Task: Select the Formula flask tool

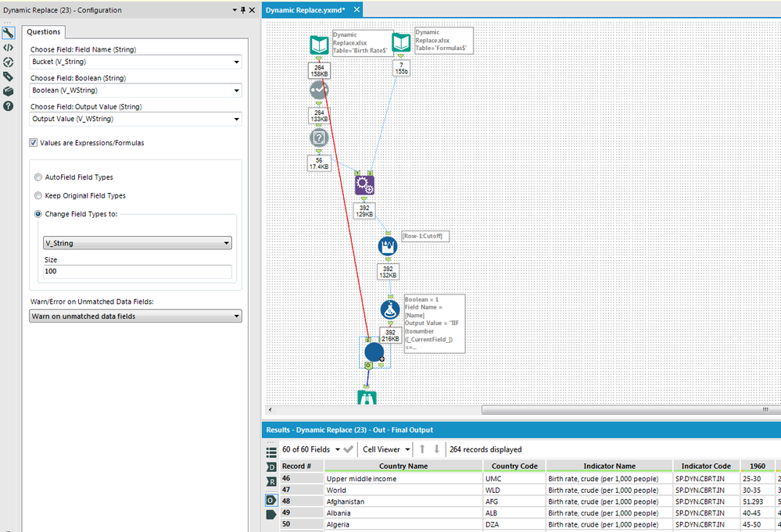Action: [390, 309]
